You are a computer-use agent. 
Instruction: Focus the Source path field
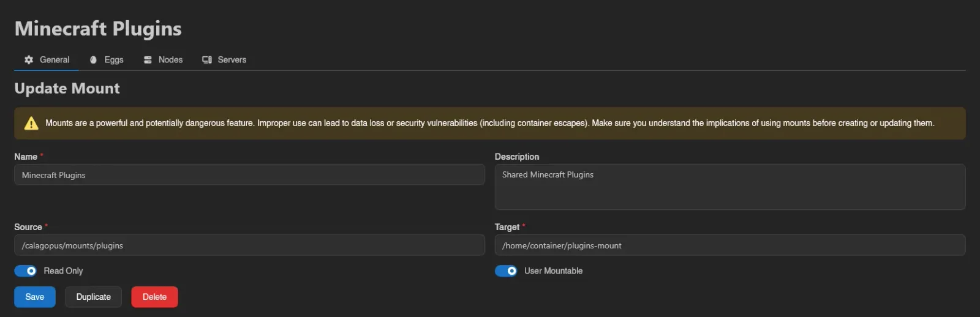(249, 245)
